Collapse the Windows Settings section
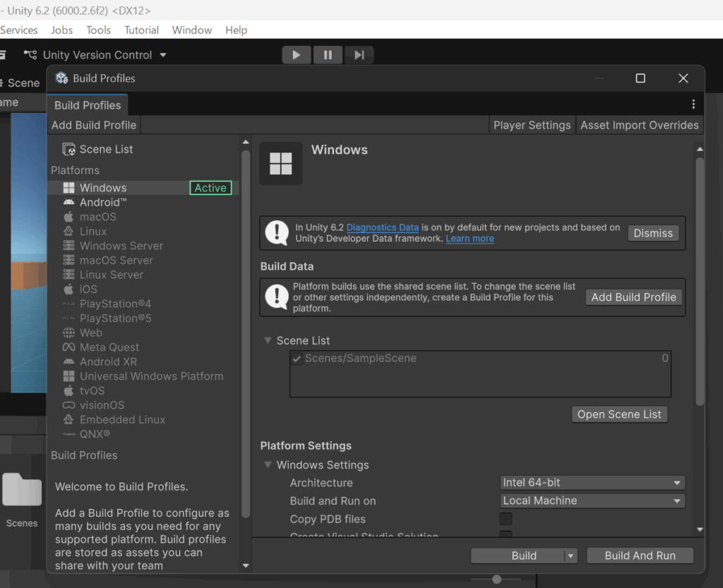723x588 pixels. tap(268, 465)
